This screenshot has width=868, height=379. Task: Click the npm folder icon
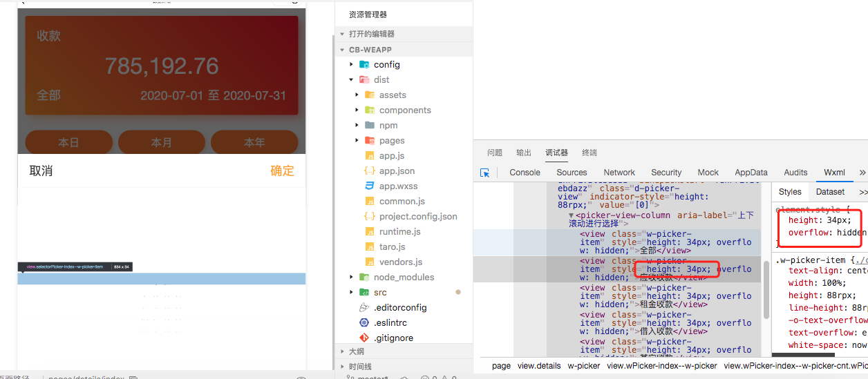pos(370,125)
